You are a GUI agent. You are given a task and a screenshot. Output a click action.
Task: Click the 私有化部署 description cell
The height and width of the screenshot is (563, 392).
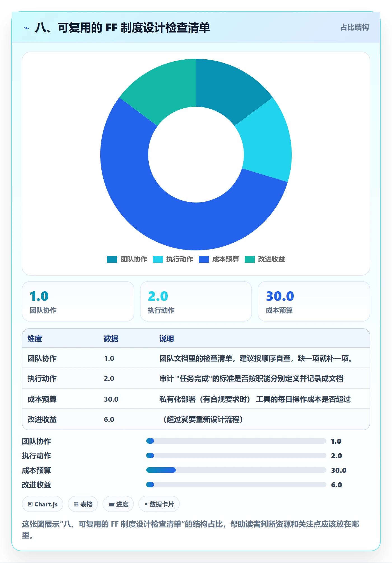[x=255, y=399]
